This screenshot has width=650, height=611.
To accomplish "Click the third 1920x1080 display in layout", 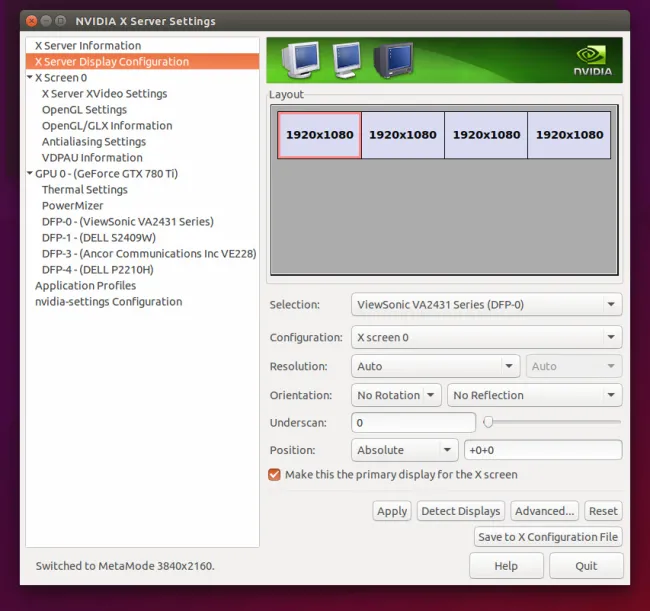I will (486, 135).
